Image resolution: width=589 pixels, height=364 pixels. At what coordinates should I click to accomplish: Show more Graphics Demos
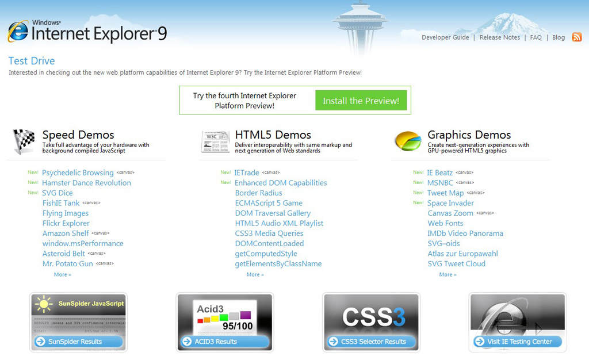click(x=448, y=275)
